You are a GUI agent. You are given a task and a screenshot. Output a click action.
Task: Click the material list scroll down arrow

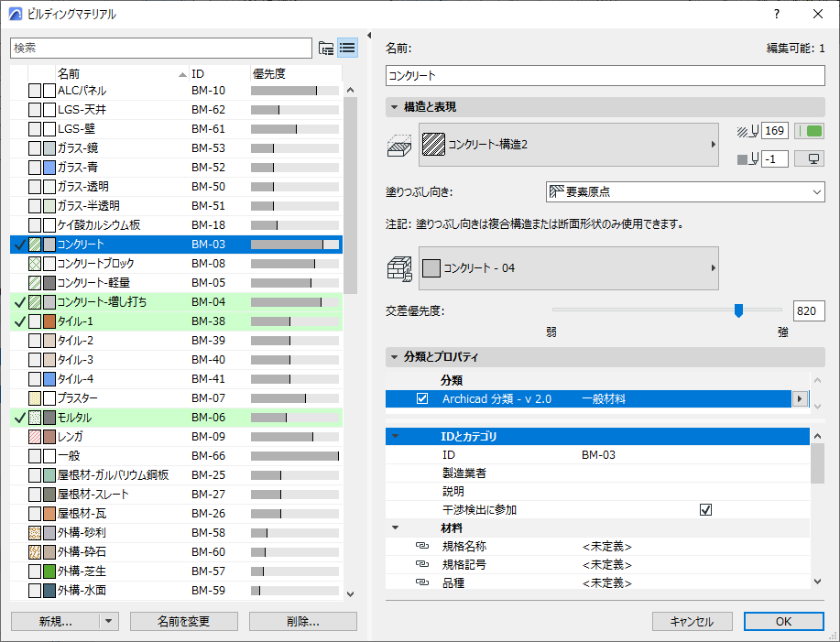tap(350, 593)
